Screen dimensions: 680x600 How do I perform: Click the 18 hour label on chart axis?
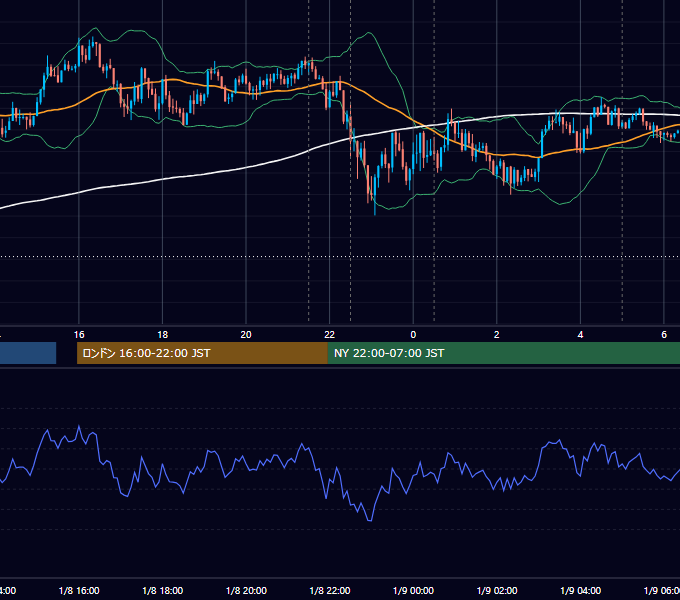coord(163,335)
